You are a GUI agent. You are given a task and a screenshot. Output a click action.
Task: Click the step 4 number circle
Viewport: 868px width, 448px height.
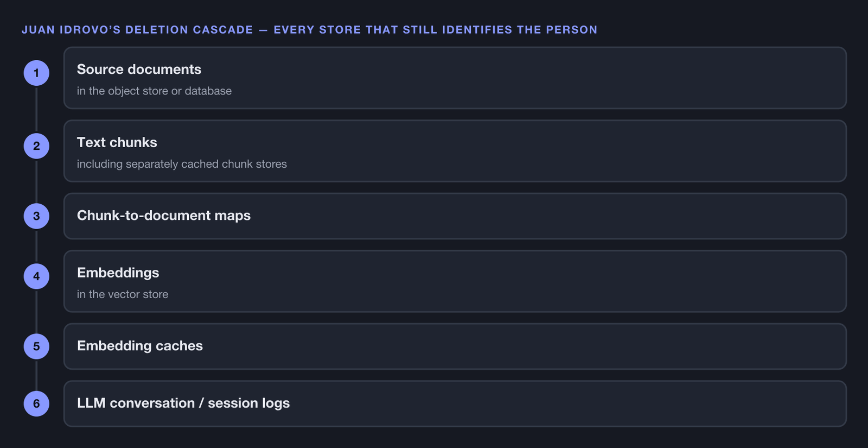click(x=36, y=276)
